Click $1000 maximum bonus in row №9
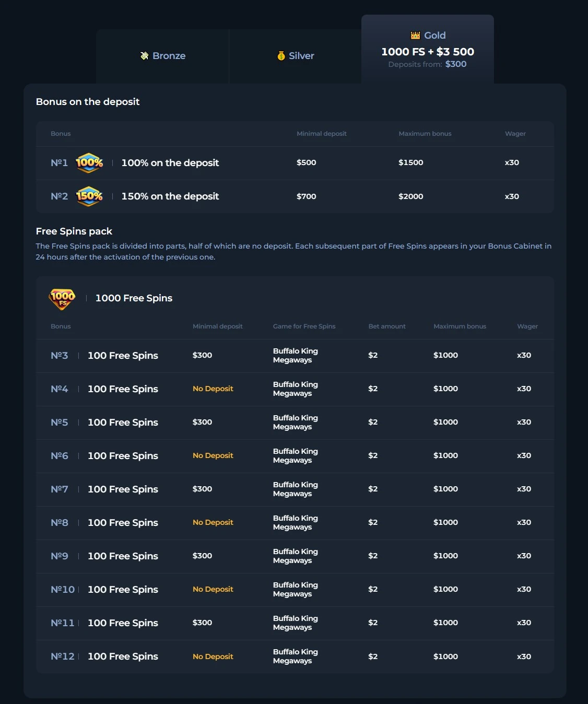 click(x=445, y=556)
